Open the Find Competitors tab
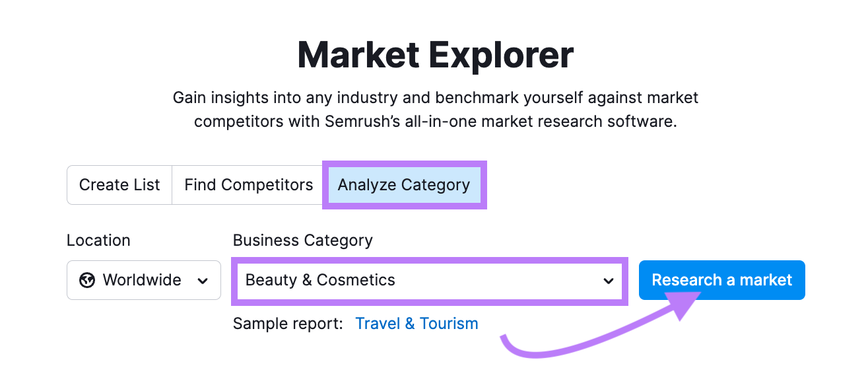Screen dimensions: 868x368 tap(248, 185)
